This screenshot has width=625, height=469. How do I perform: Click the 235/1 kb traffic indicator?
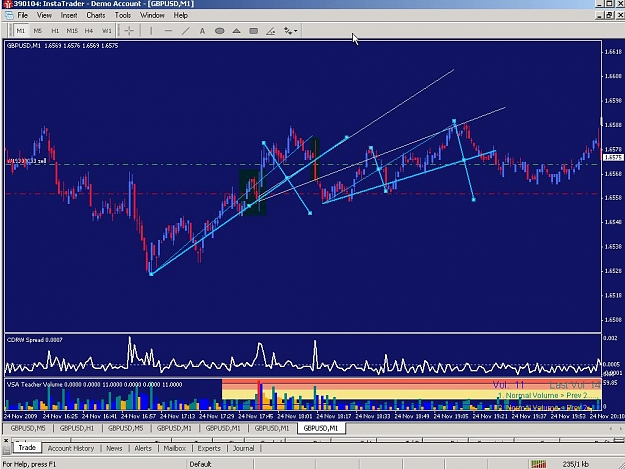pos(576,464)
